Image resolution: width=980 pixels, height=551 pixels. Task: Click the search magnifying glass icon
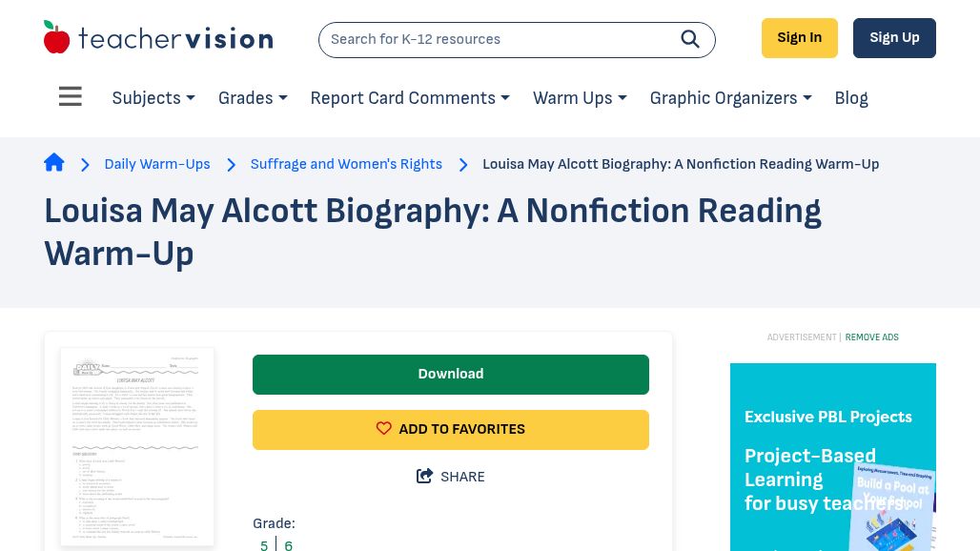[690, 39]
